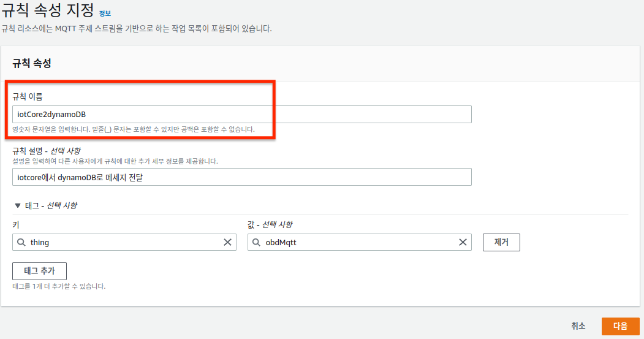Click the 규칙 설명 - 선택 사항 label

[x=47, y=151]
